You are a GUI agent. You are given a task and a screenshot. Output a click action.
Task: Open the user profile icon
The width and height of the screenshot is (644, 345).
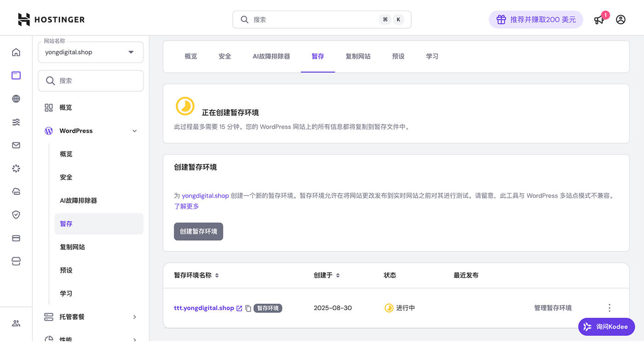pos(621,20)
